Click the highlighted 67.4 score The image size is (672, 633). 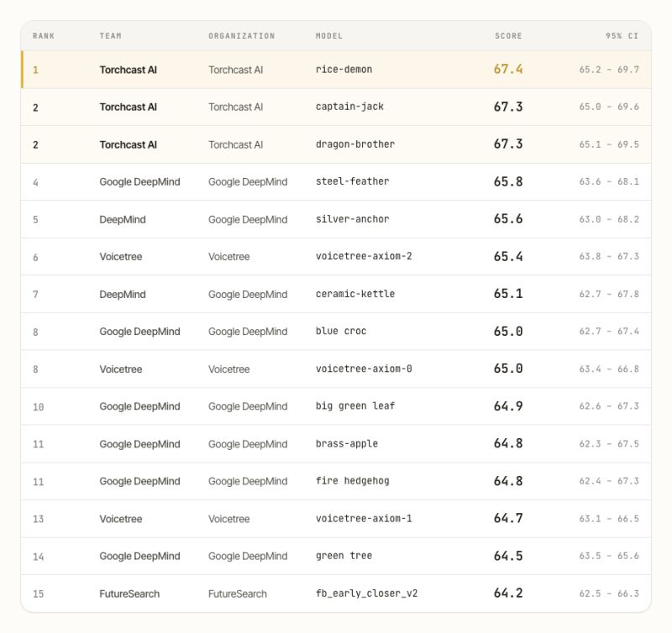click(x=508, y=69)
